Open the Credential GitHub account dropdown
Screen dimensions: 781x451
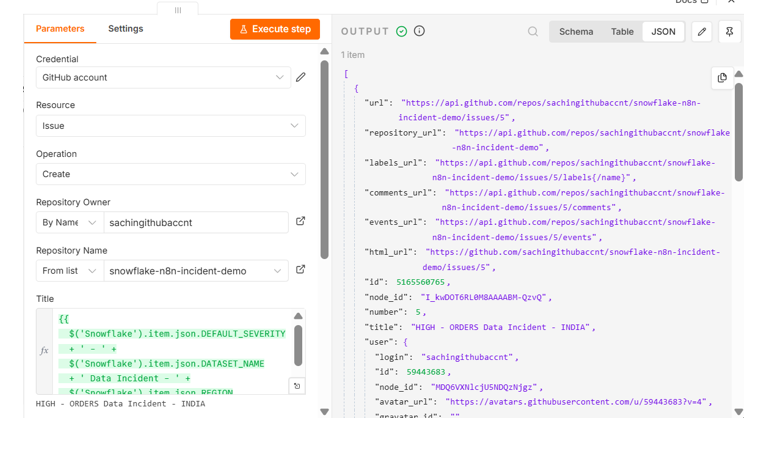pos(163,78)
